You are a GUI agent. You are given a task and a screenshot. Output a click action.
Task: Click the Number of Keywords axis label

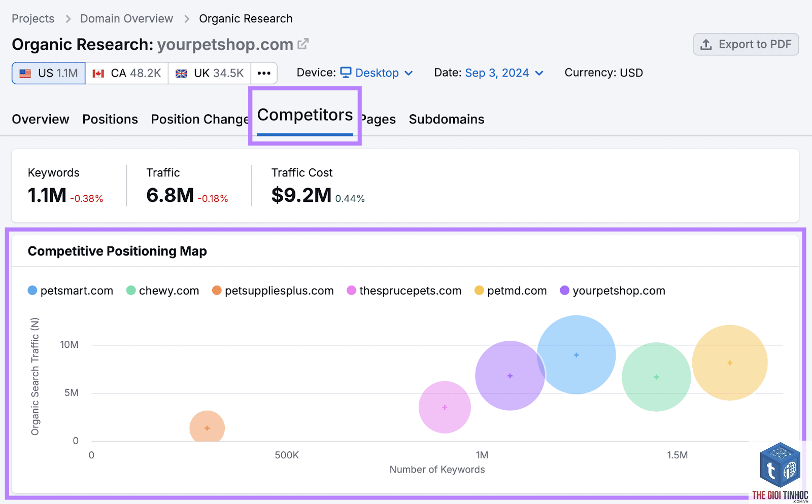click(437, 470)
